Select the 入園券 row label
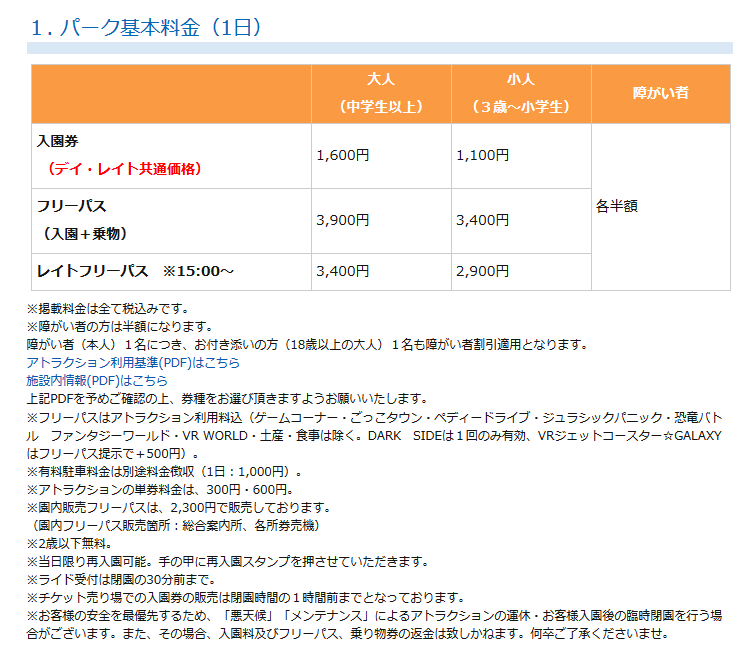 [x=58, y=141]
